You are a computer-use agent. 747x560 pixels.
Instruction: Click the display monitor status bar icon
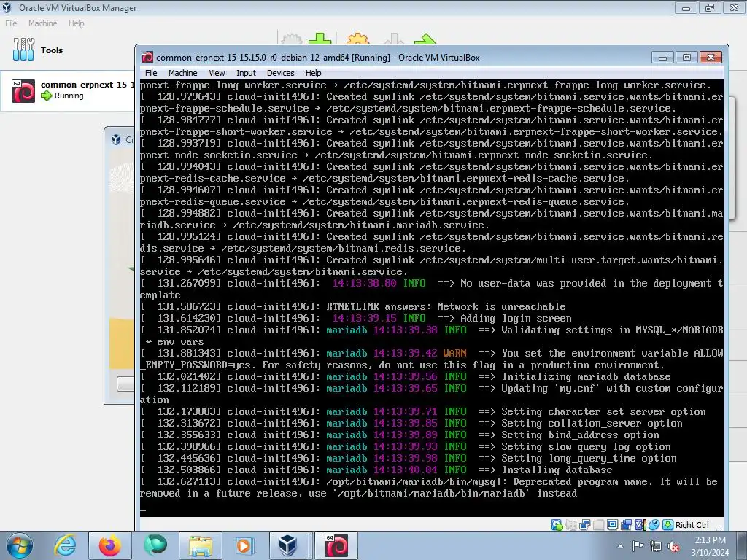coord(612,525)
